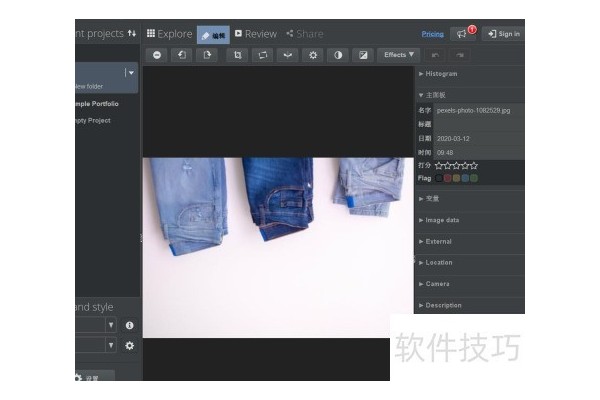Click the info icon in style panel
Screen dimensions: 600x400
[x=129, y=325]
